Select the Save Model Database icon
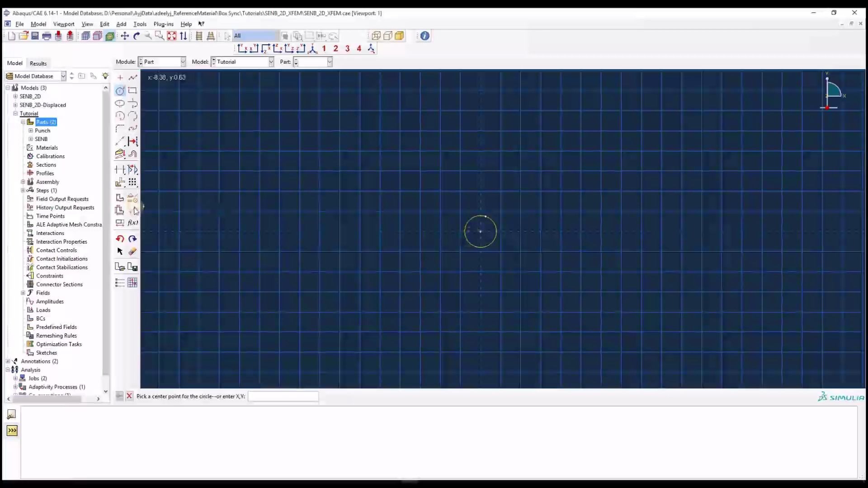The width and height of the screenshot is (868, 488). (35, 36)
